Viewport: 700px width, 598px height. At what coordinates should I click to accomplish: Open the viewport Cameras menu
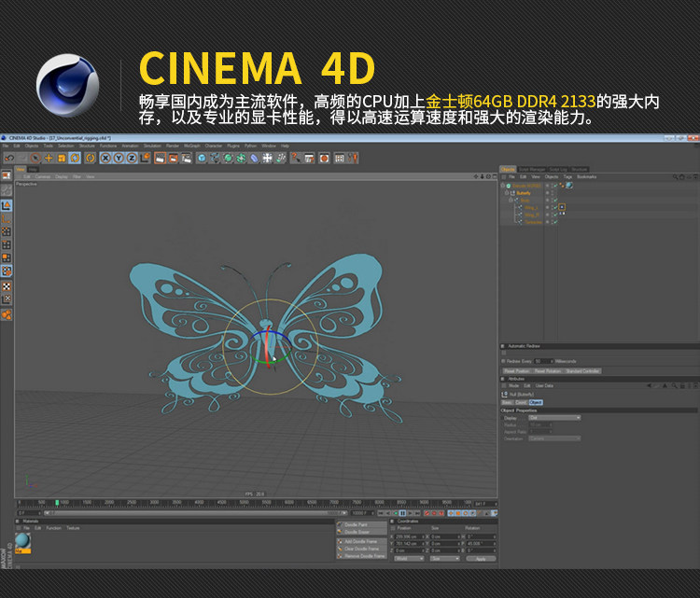pos(43,176)
